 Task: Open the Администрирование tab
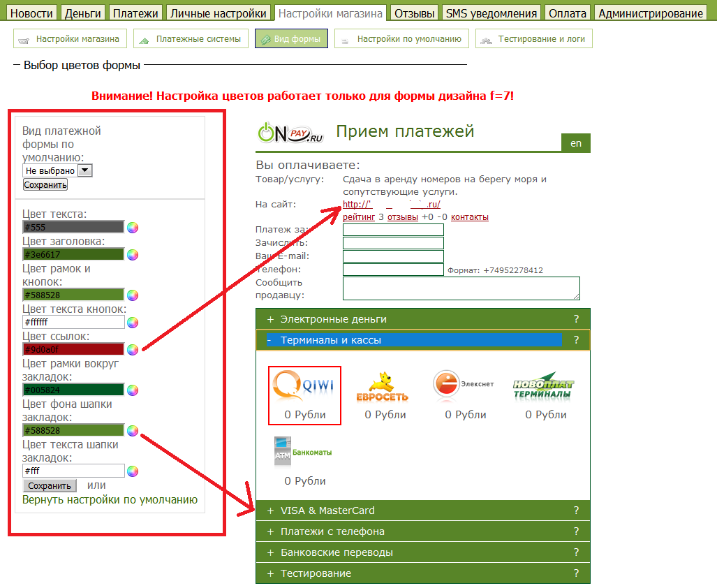click(x=651, y=13)
